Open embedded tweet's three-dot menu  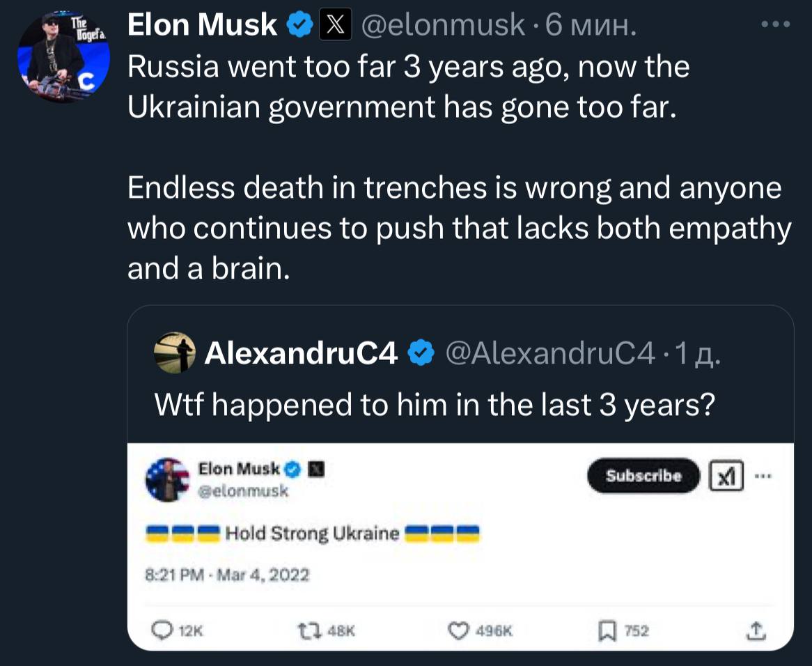(x=763, y=477)
